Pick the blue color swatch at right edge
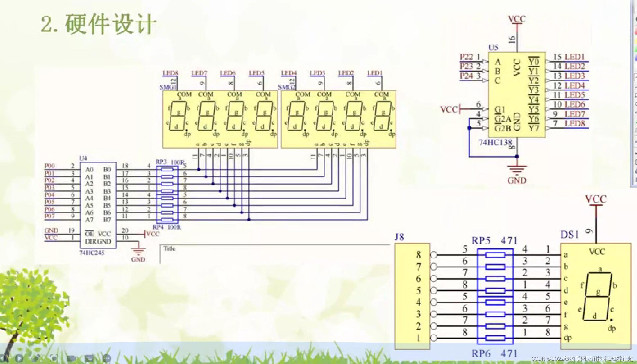This screenshot has height=364, width=637. 636,58
